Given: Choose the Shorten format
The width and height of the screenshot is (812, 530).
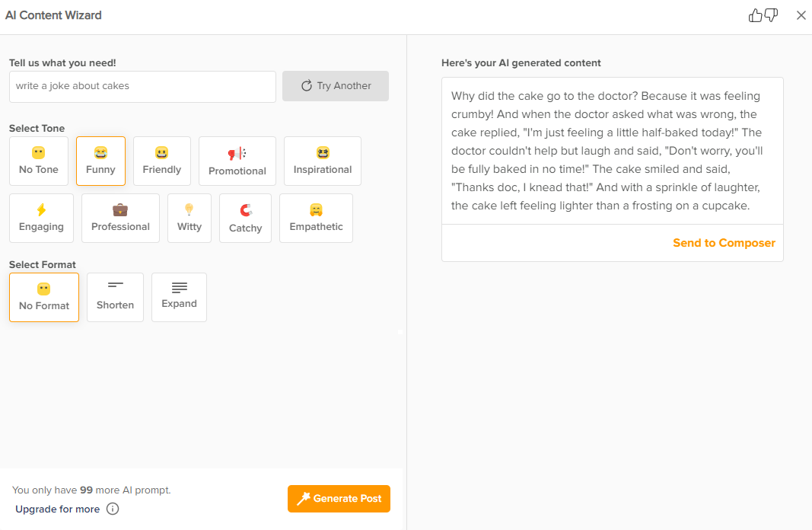Looking at the screenshot, I should click(115, 297).
